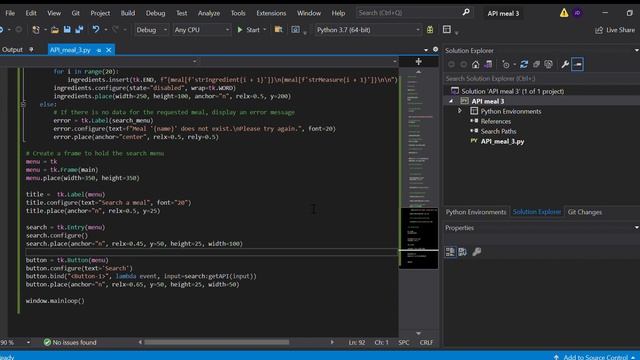Viewport: 640px width, 360px height.
Task: Switch to the Output tab
Action: pos(12,50)
